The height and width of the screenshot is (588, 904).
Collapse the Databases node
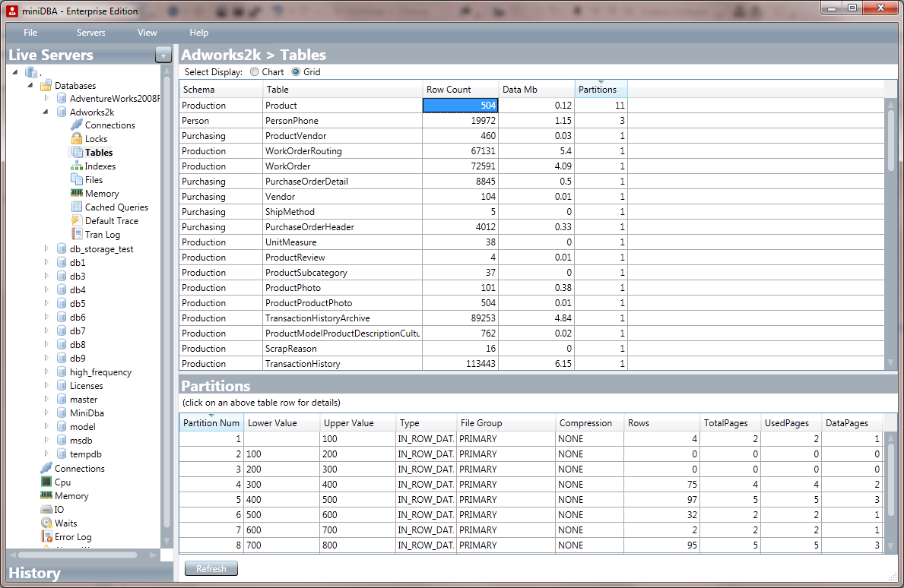pyautogui.click(x=30, y=85)
